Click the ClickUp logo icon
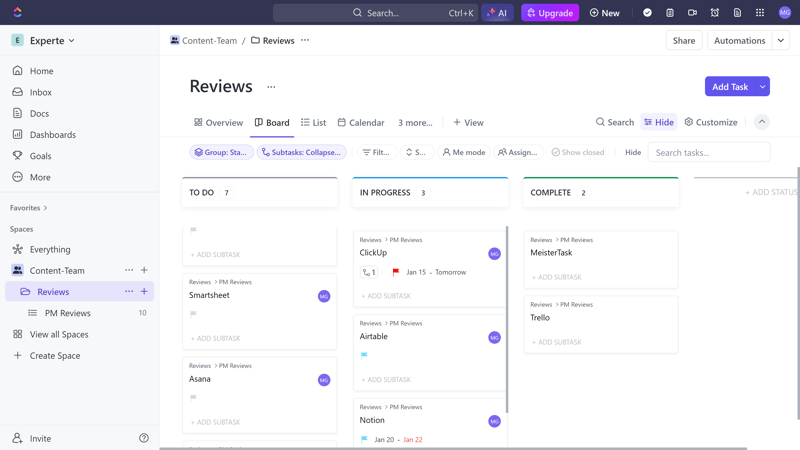 coord(17,12)
